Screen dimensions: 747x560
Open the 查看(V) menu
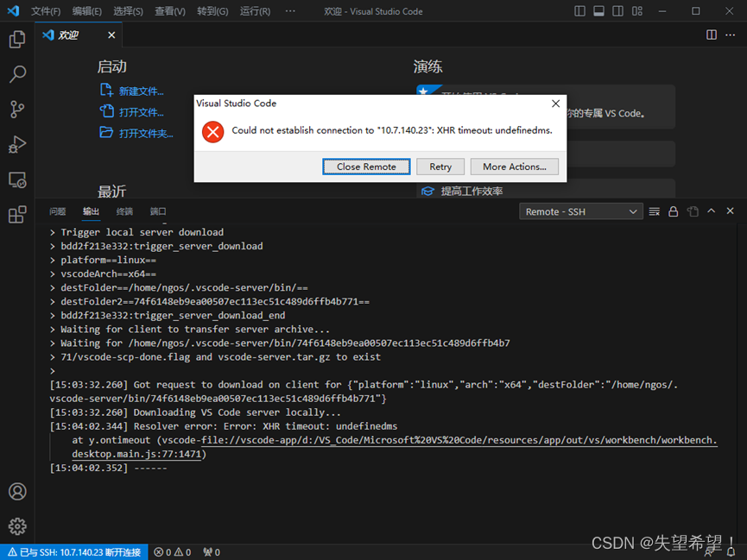(x=170, y=11)
